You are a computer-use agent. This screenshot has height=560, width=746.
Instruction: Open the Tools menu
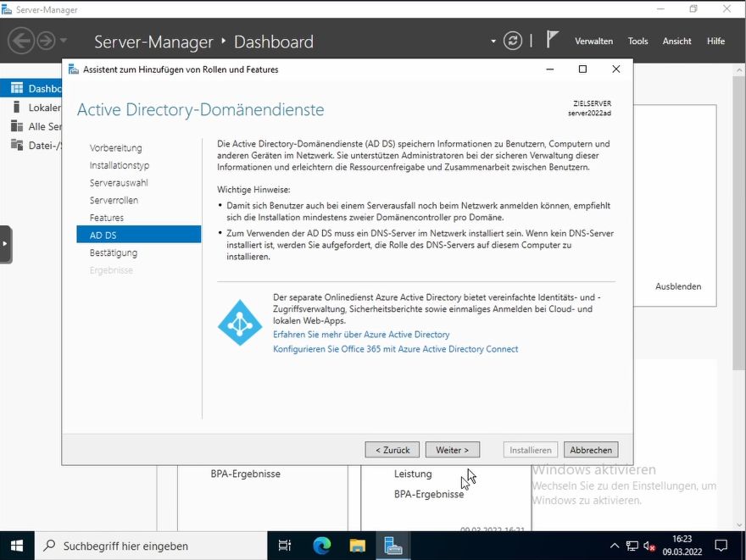[x=637, y=42]
